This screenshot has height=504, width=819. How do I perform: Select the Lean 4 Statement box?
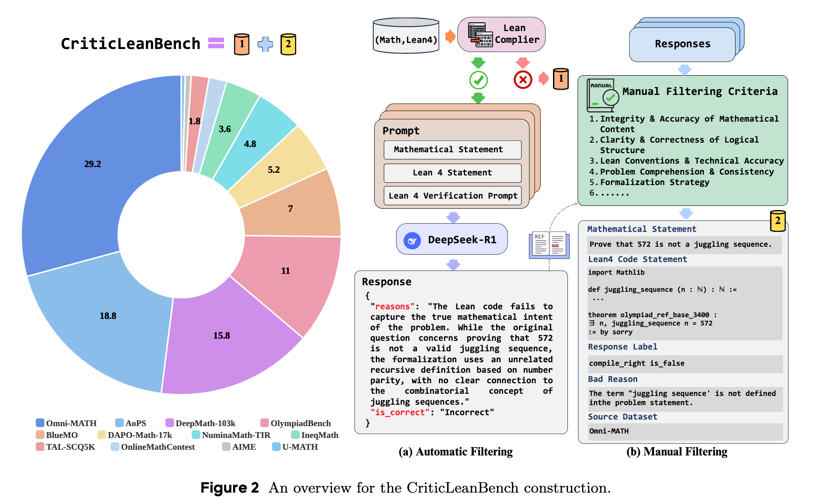pyautogui.click(x=452, y=173)
